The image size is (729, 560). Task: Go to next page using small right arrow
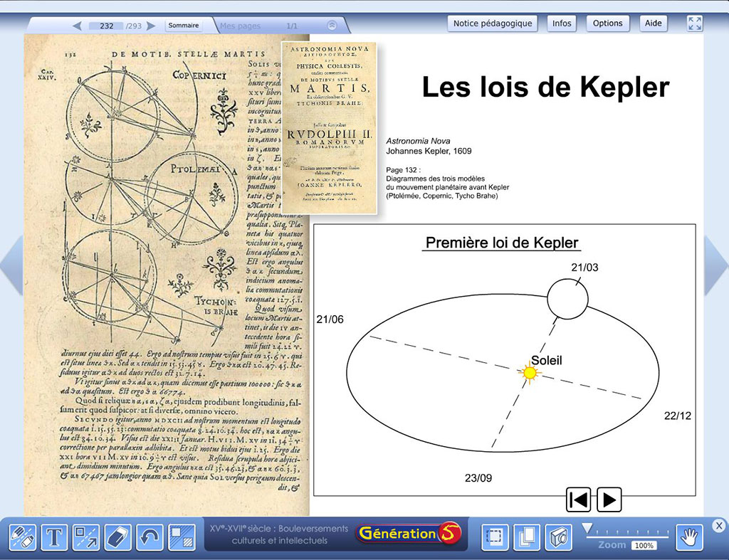[x=154, y=26]
